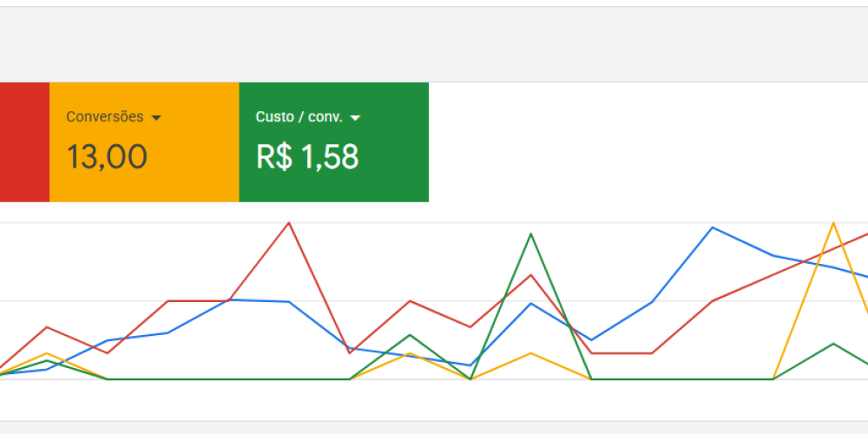Click the tall green line peak
Image resolution: width=868 pixels, height=434 pixels.
click(530, 233)
